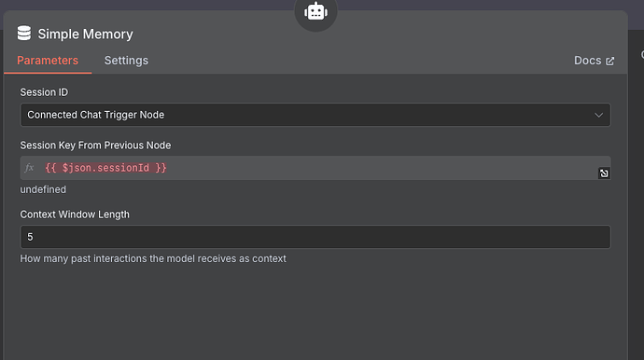Click the Simple Memory database icon

pos(24,34)
